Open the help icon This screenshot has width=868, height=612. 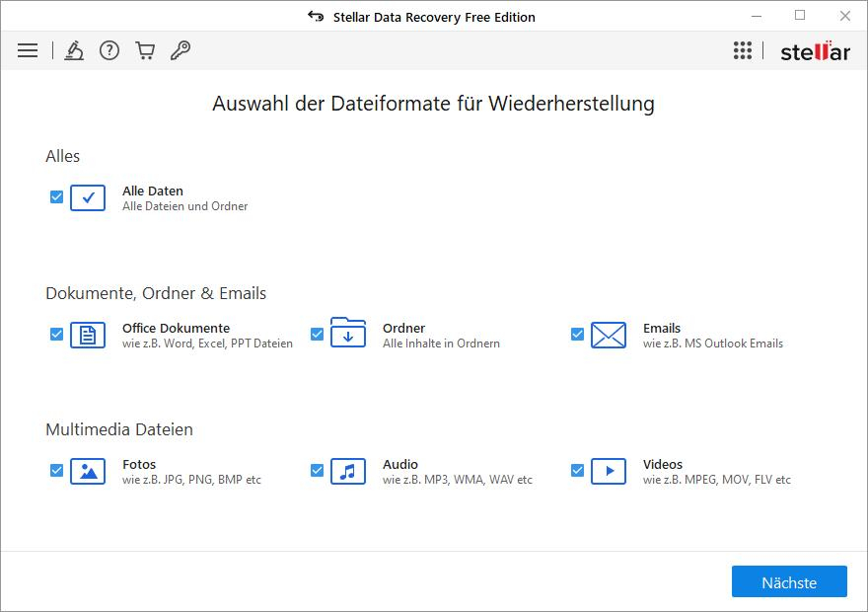pyautogui.click(x=109, y=49)
